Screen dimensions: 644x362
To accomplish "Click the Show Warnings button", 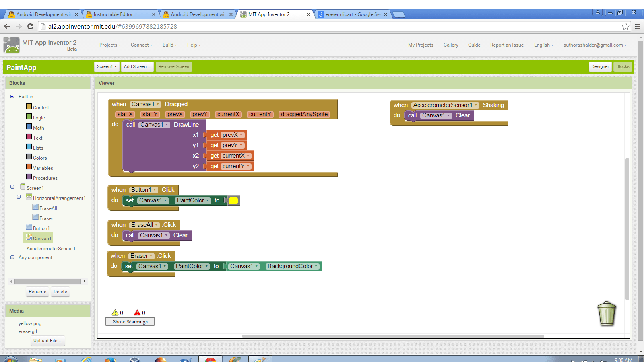I will [x=130, y=322].
